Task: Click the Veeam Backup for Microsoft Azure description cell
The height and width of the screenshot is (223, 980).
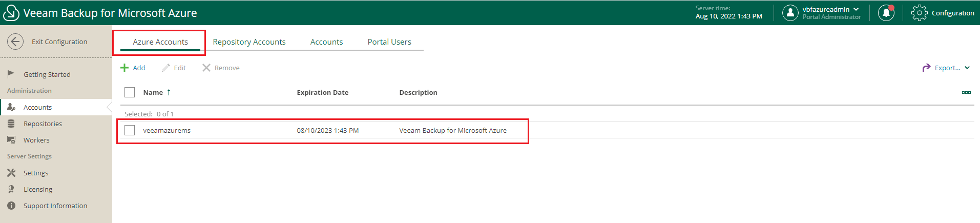Action: 453,130
